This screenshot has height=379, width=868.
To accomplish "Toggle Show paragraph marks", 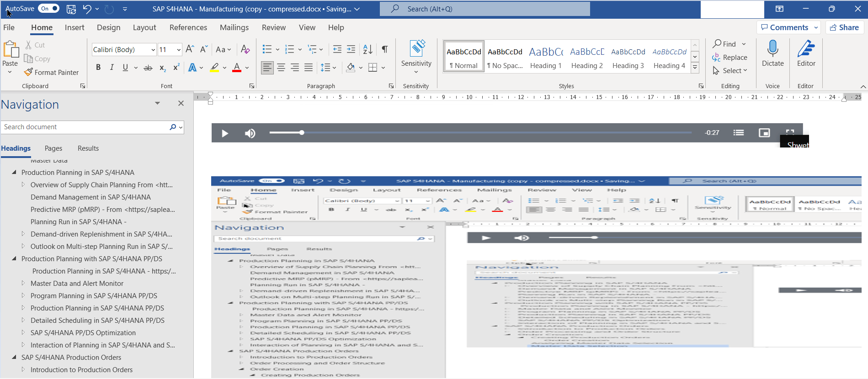I will click(385, 49).
